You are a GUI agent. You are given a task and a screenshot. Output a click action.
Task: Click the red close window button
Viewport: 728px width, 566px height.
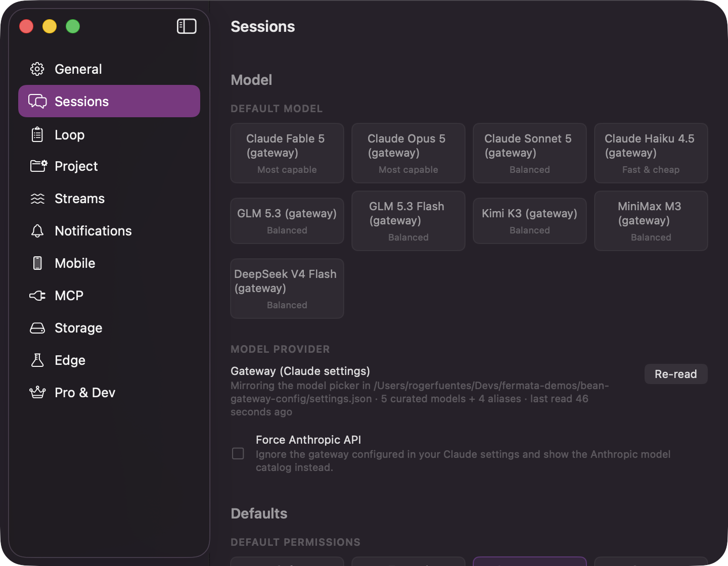tap(26, 26)
